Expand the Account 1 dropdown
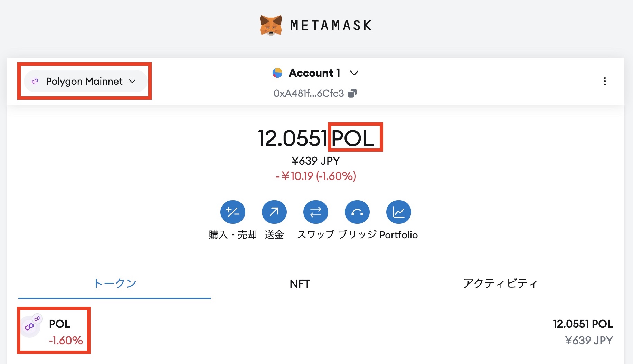This screenshot has height=364, width=633. (x=354, y=73)
